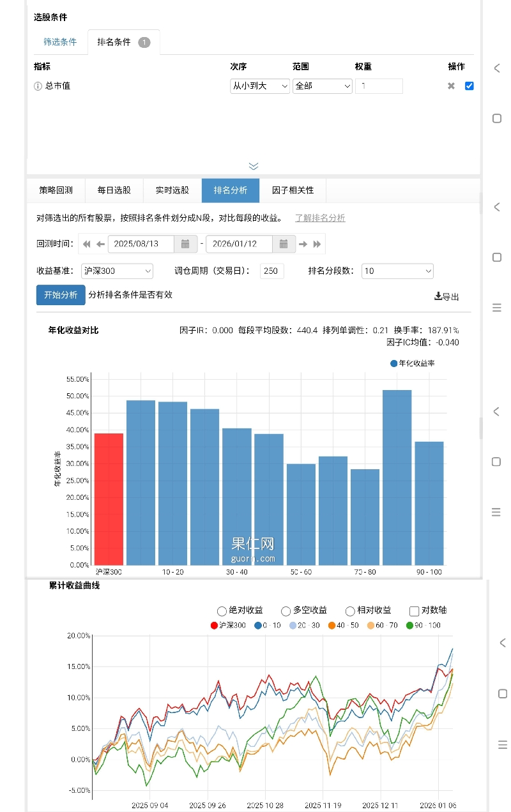
Task: Uncheck the 总市值 condition checkbox
Action: click(469, 86)
